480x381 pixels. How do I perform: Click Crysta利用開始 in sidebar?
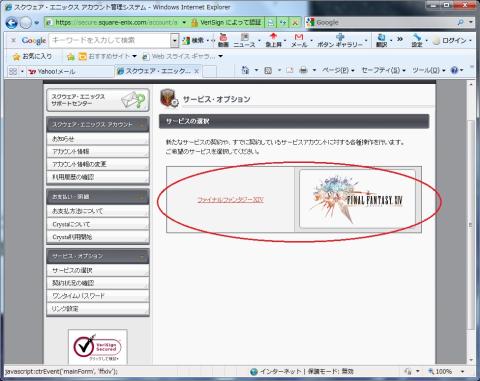tap(98, 237)
